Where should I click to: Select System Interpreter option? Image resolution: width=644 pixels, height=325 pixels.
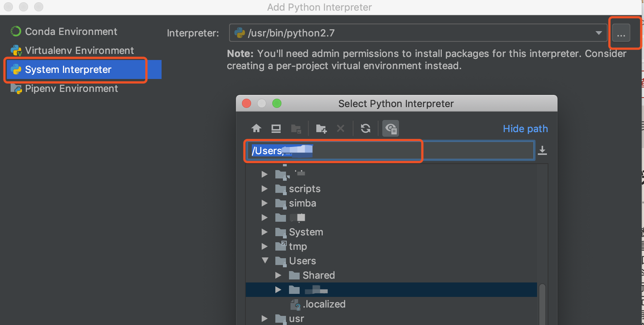point(84,69)
